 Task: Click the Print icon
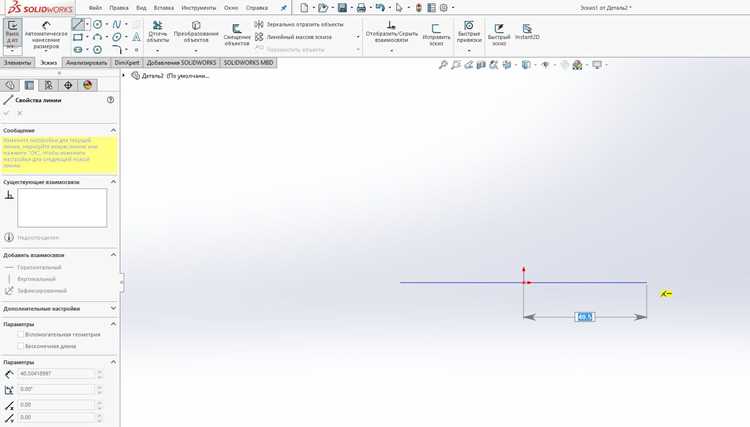pyautogui.click(x=361, y=8)
